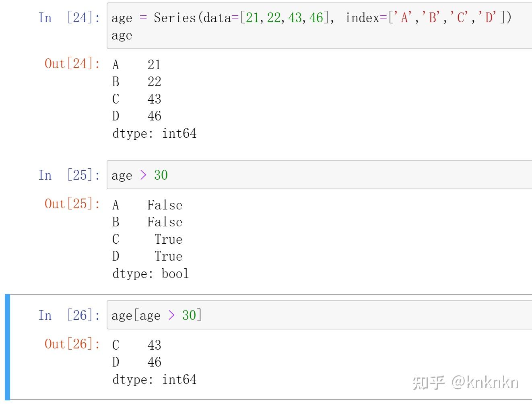Click the blue selected-cell bar
This screenshot has height=404, width=532.
(x=7, y=347)
